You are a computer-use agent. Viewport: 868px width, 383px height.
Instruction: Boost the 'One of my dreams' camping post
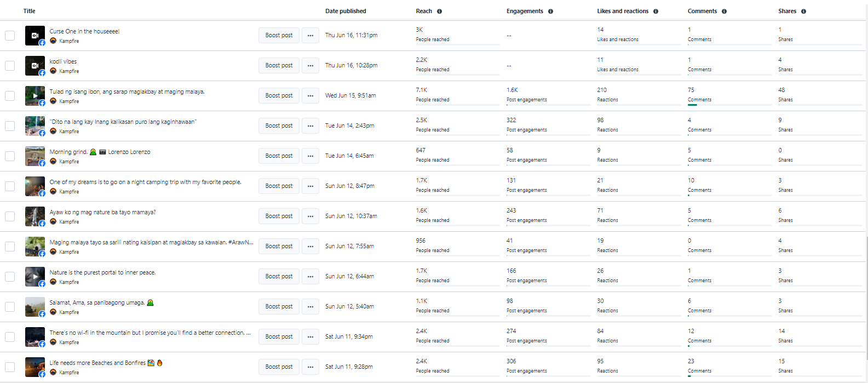point(279,186)
